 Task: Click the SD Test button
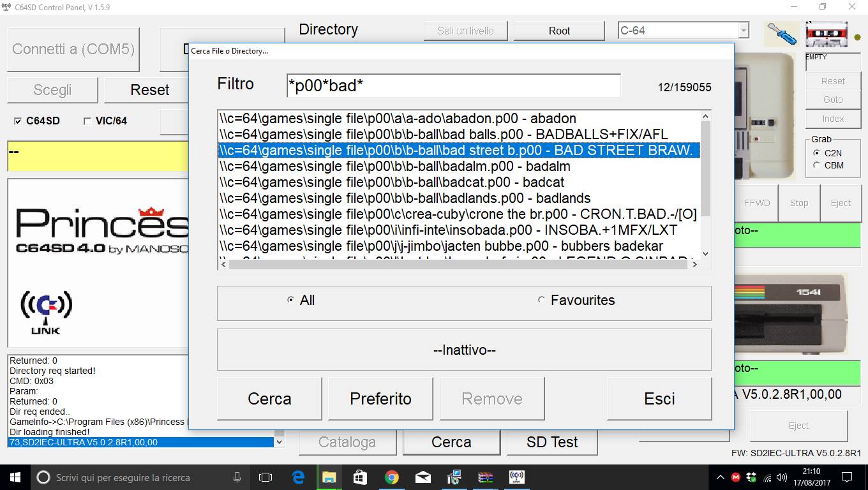[552, 442]
